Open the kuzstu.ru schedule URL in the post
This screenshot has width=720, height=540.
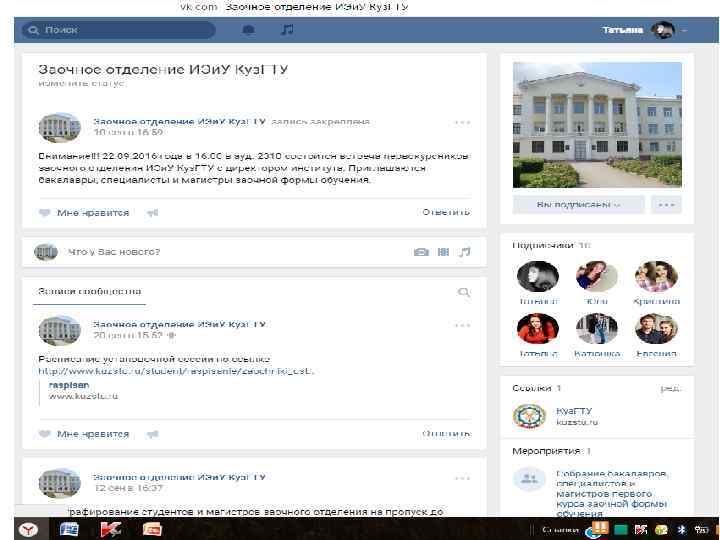(176, 371)
